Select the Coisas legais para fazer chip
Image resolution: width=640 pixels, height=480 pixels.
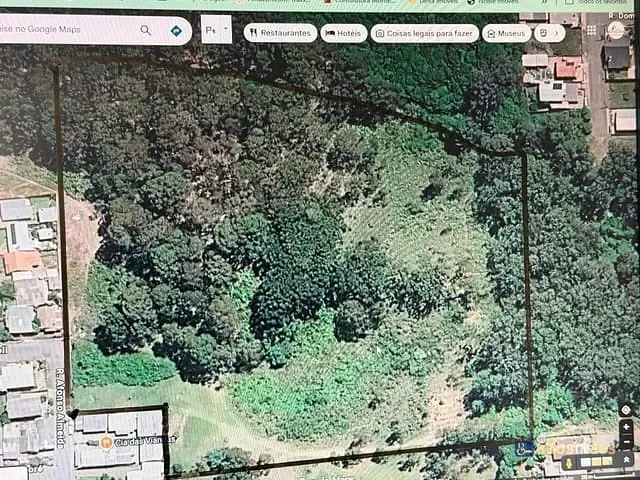point(424,33)
